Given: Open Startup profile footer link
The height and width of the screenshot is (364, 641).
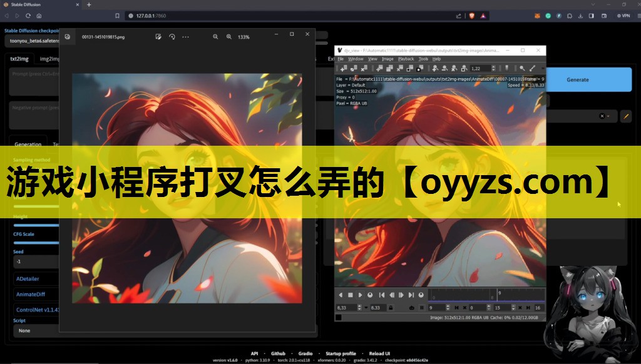Looking at the screenshot, I should (341, 353).
